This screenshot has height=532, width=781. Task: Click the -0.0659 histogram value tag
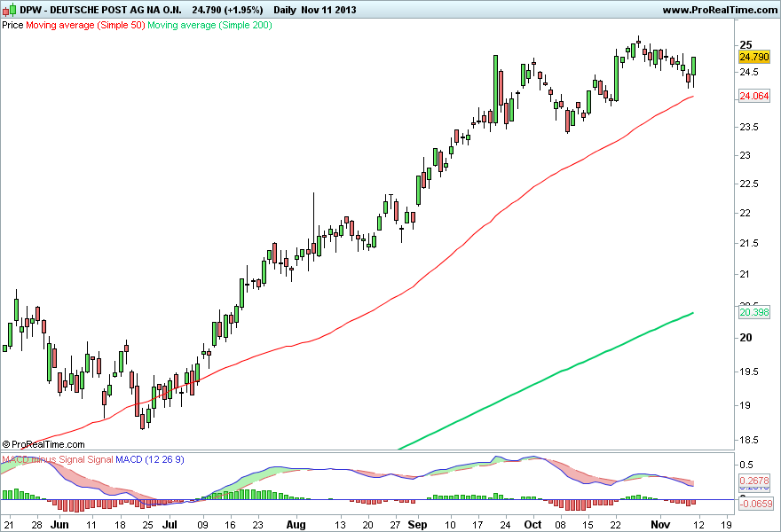pyautogui.click(x=755, y=504)
